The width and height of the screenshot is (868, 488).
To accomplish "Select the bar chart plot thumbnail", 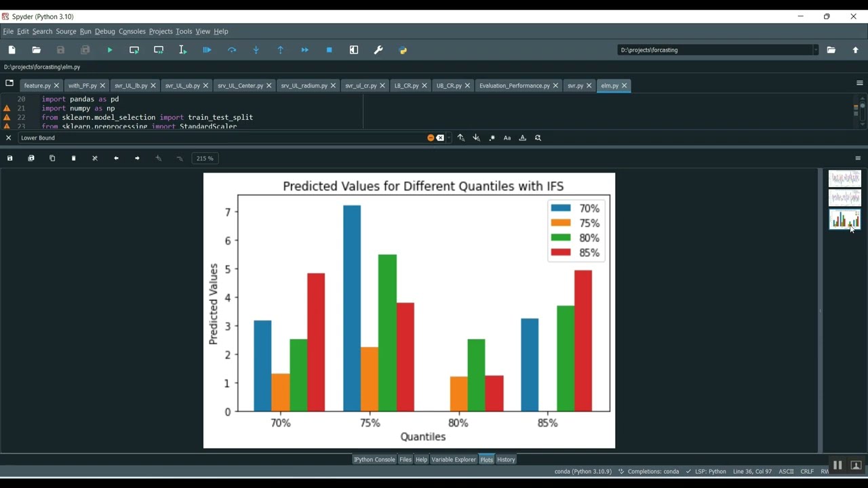I will pos(845,220).
